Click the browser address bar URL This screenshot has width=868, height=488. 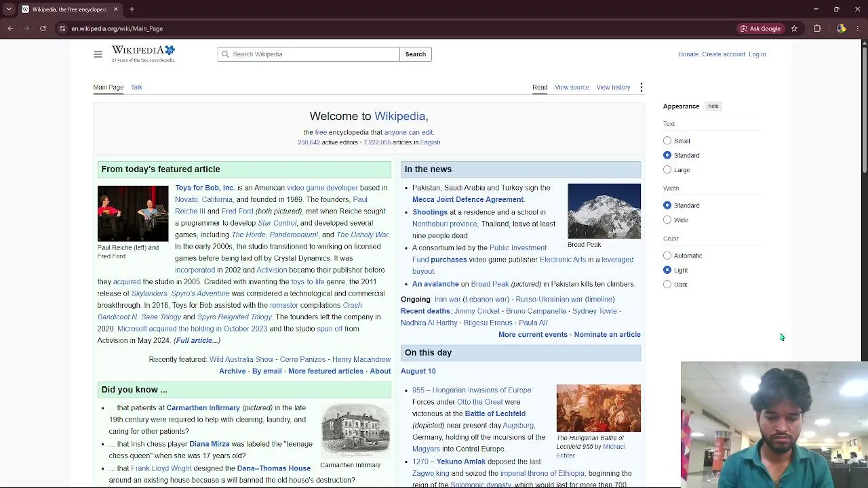[x=117, y=28]
